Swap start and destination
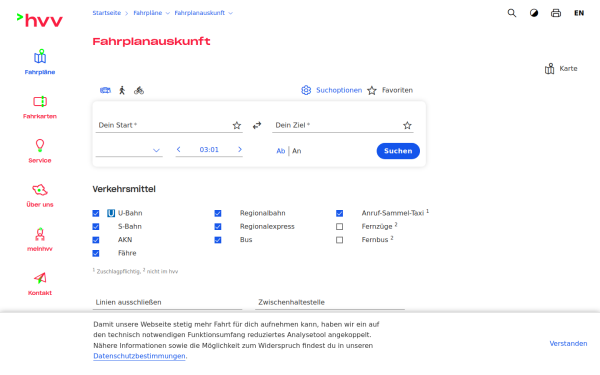 point(257,125)
